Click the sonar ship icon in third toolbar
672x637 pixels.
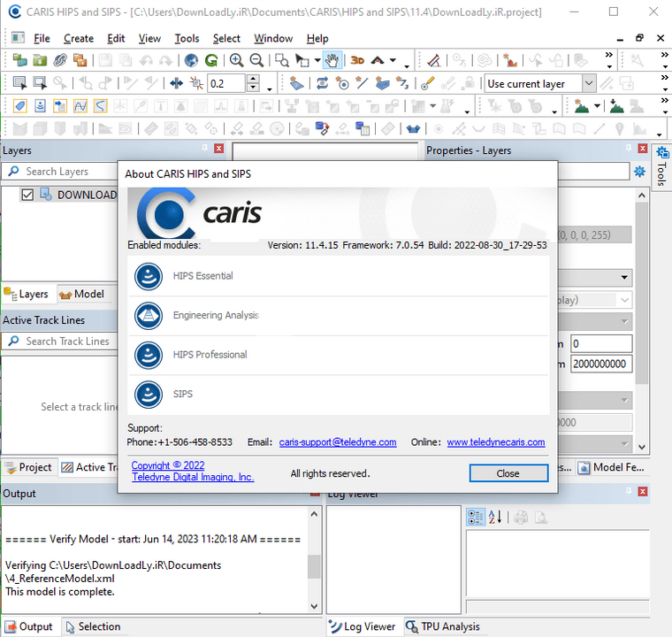40,106
